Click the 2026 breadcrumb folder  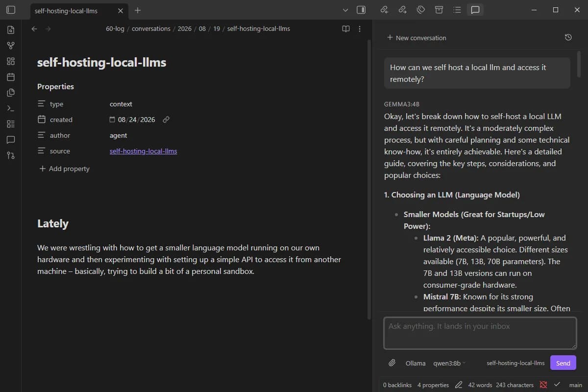185,29
